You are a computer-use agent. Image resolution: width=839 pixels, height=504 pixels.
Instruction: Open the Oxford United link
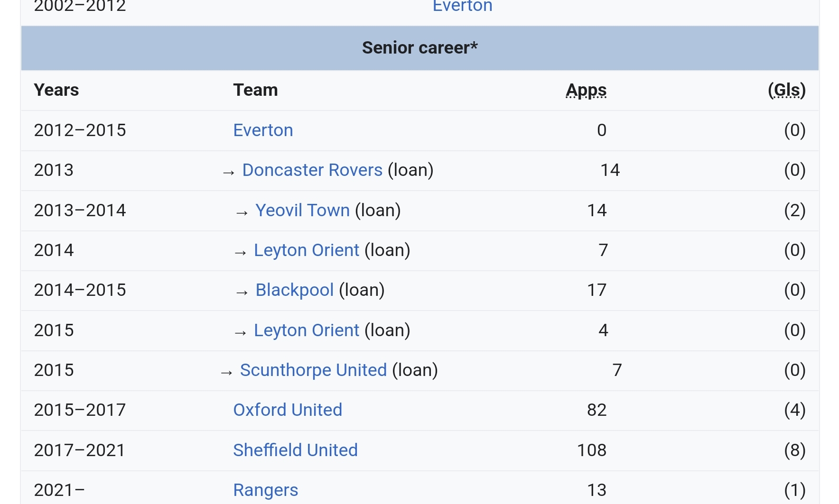tap(288, 410)
